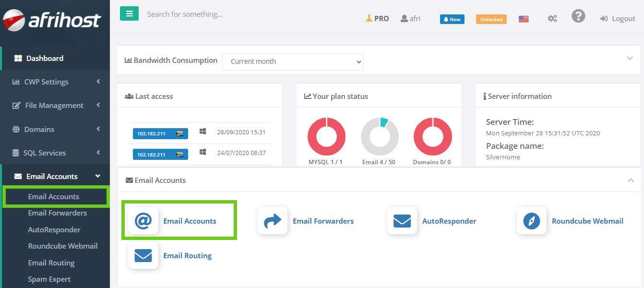This screenshot has height=288, width=644.
Task: Click the green hamburger menu toggle
Action: [129, 14]
